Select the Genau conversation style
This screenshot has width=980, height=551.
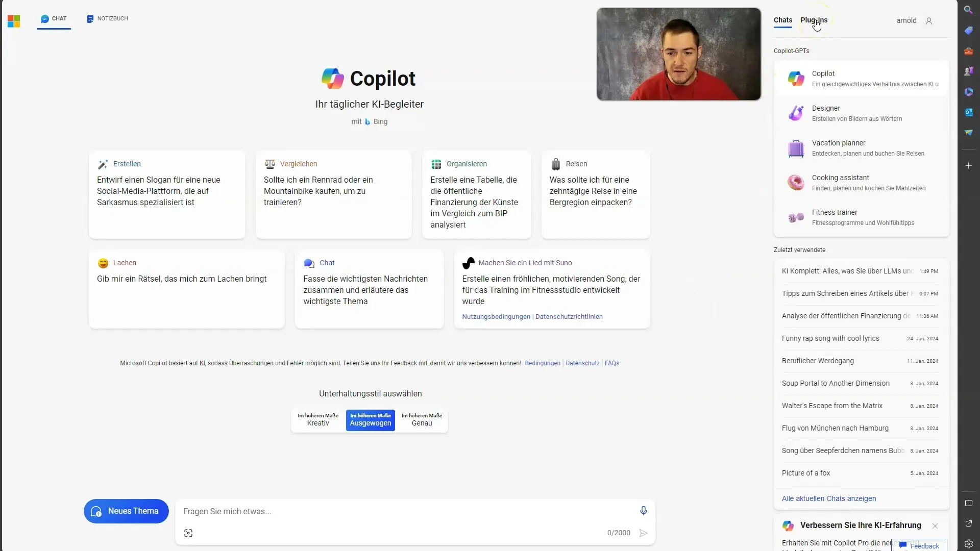tap(421, 419)
